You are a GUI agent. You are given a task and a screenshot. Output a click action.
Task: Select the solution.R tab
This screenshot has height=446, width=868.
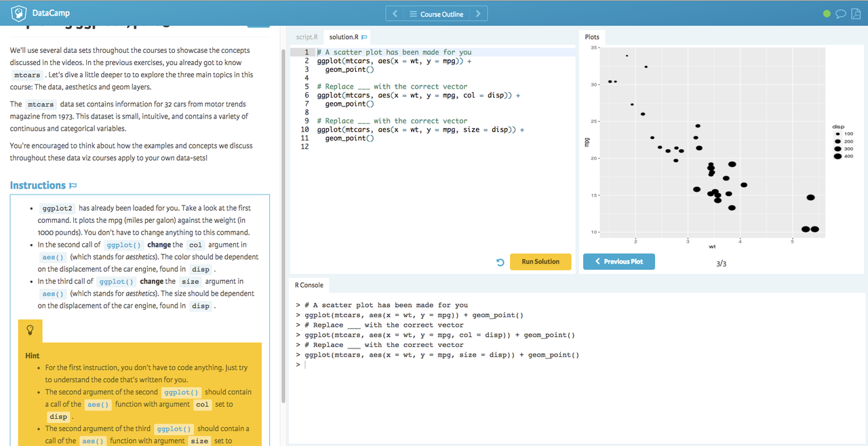pos(347,37)
